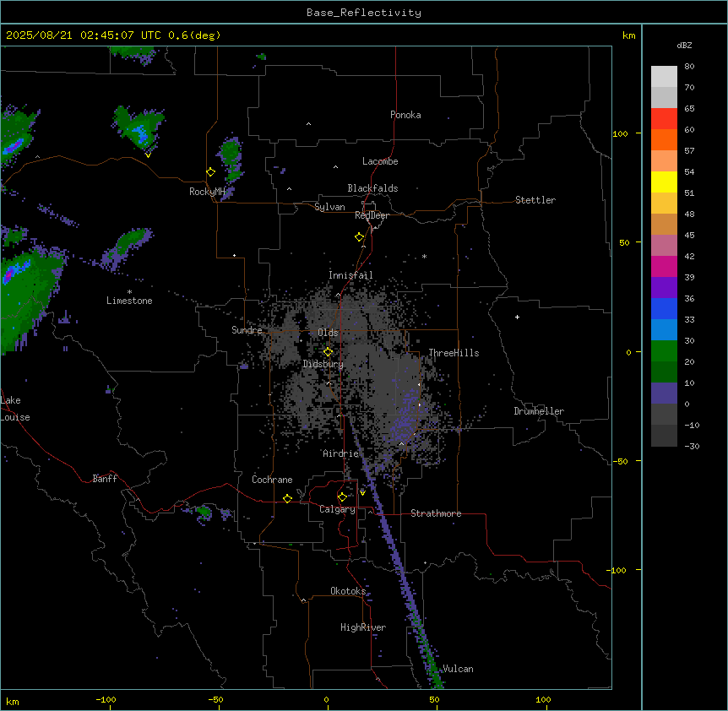Select the 100 tick on the right vertical axis

click(x=620, y=133)
